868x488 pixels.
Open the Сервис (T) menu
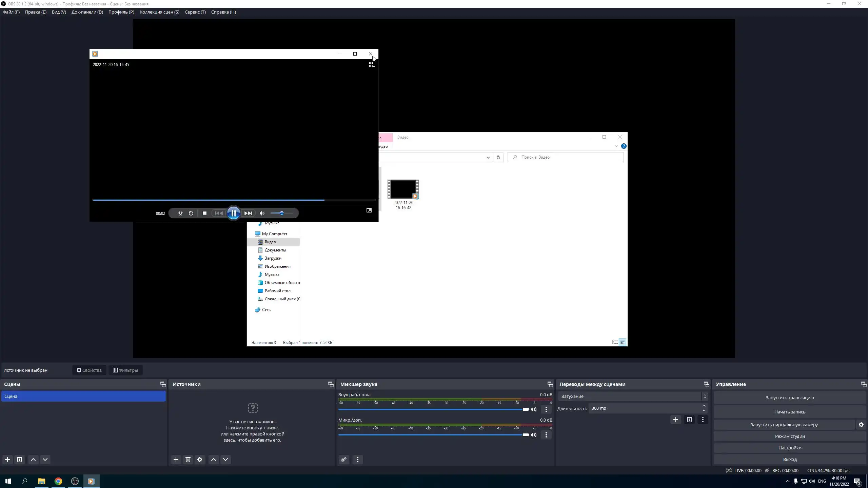195,12
